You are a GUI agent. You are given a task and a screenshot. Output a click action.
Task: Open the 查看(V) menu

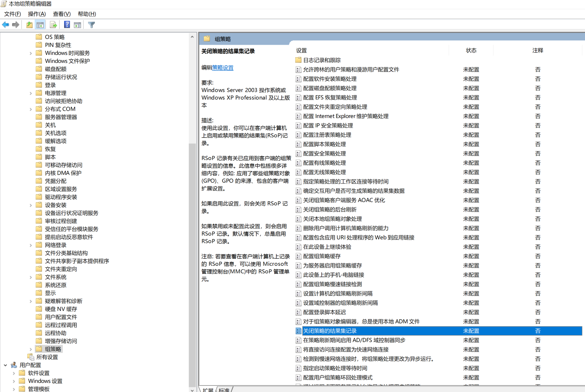pyautogui.click(x=62, y=14)
